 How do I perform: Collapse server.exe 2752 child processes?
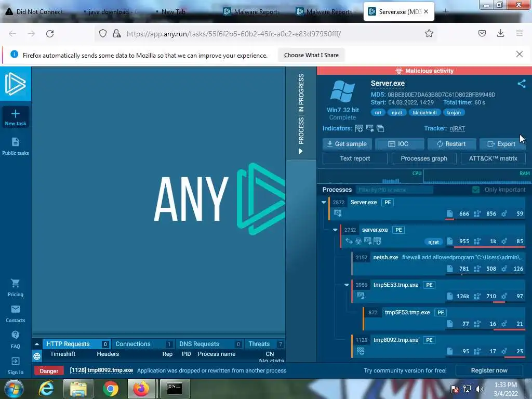(x=335, y=230)
